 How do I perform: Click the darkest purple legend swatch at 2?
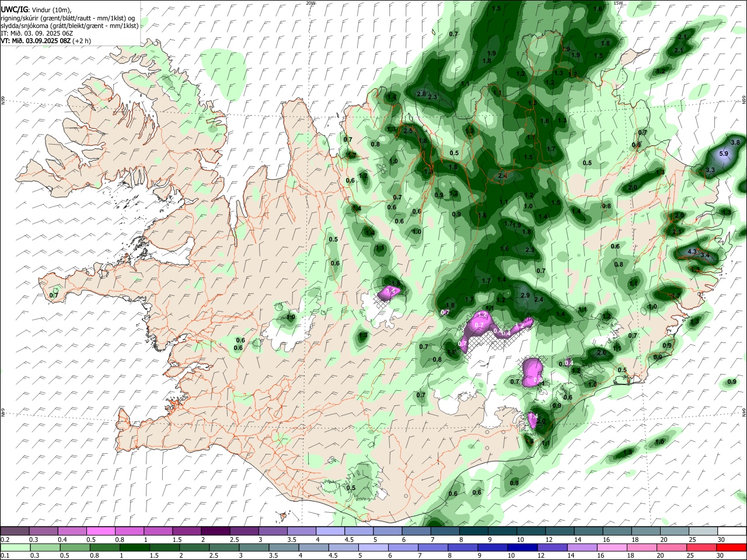point(215,531)
